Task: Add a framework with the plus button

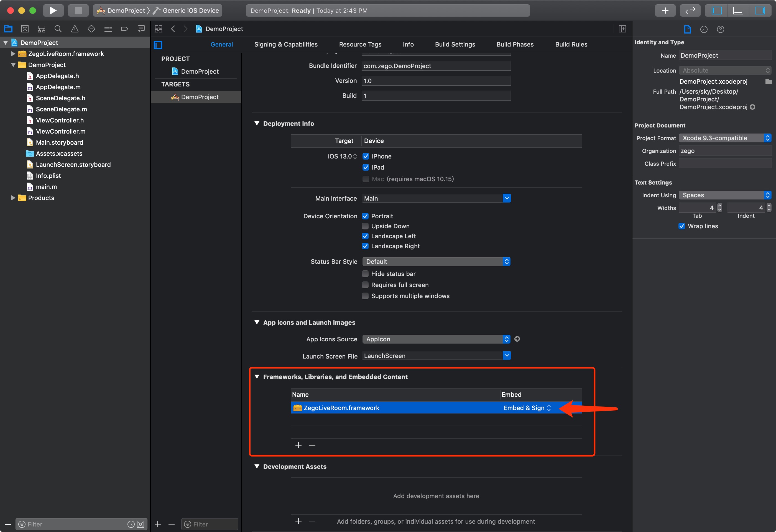Action: click(298, 445)
